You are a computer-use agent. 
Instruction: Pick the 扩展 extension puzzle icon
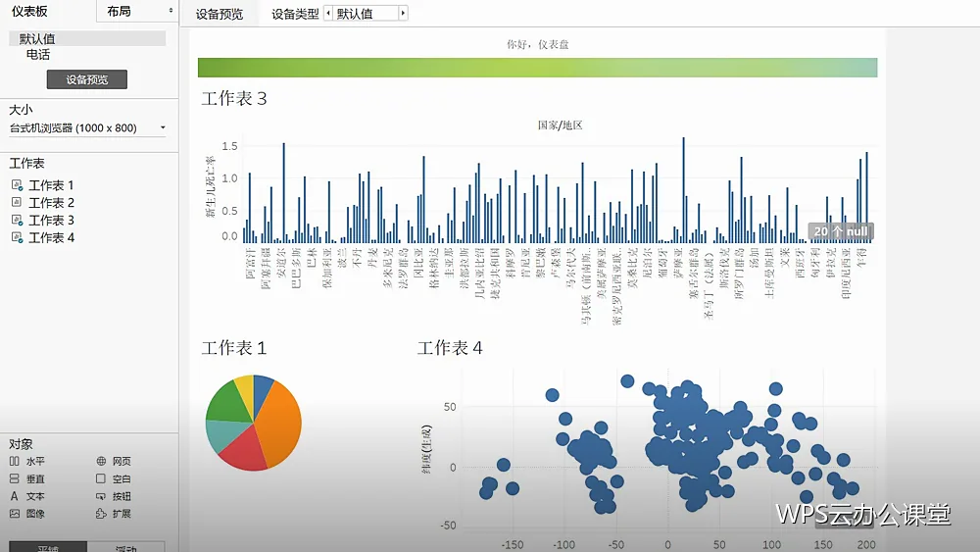[x=101, y=513]
